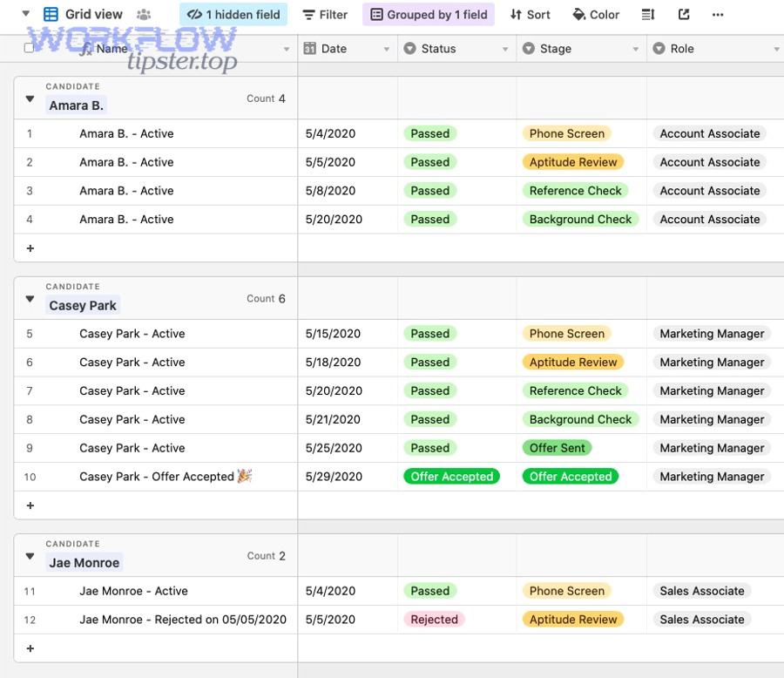784x678 pixels.
Task: Click Phone Screen stage tag in row 1
Action: [567, 133]
